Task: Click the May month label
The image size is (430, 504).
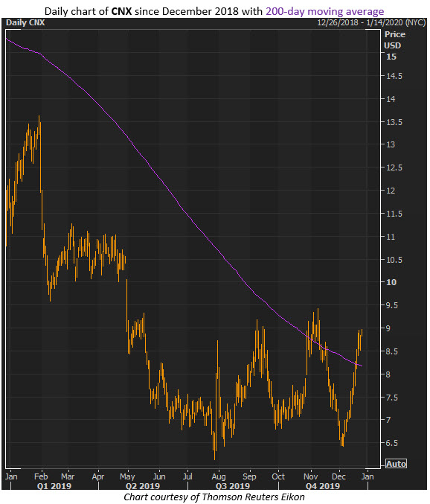Action: [x=127, y=476]
